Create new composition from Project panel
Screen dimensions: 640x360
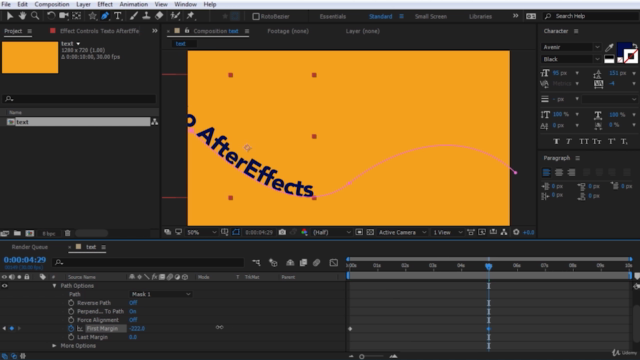(30, 233)
